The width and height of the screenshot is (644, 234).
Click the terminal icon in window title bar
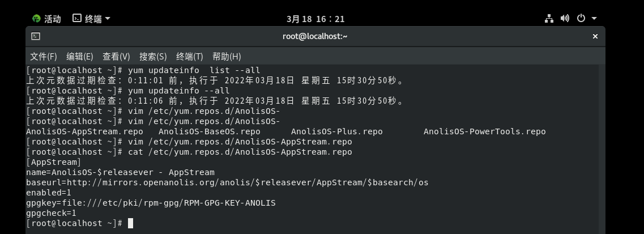pos(36,36)
